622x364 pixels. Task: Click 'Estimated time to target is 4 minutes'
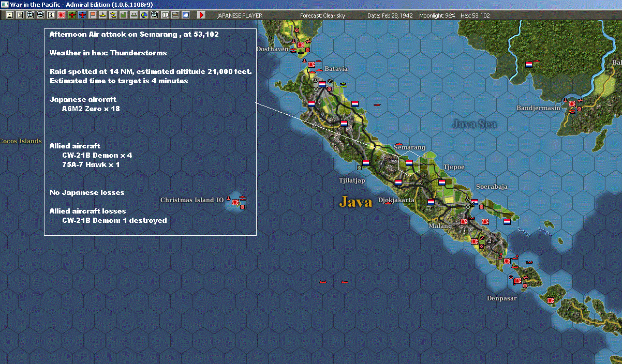pyautogui.click(x=119, y=81)
